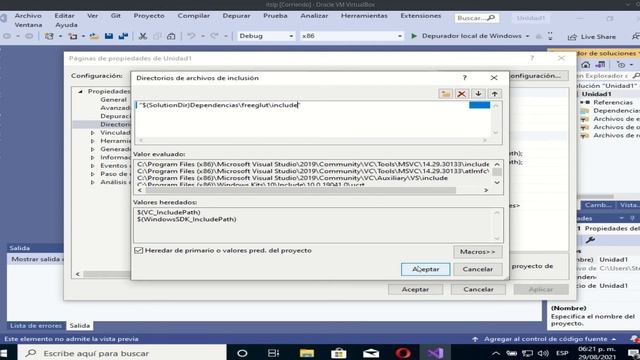Add a new line with the folder icon

[x=445, y=94]
